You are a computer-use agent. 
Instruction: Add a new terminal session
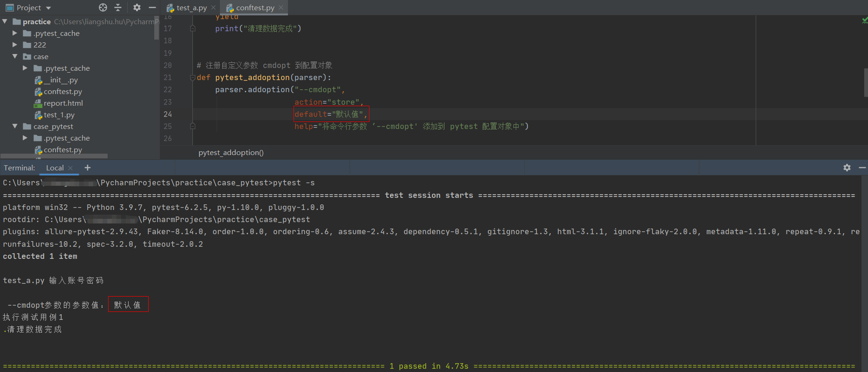87,168
